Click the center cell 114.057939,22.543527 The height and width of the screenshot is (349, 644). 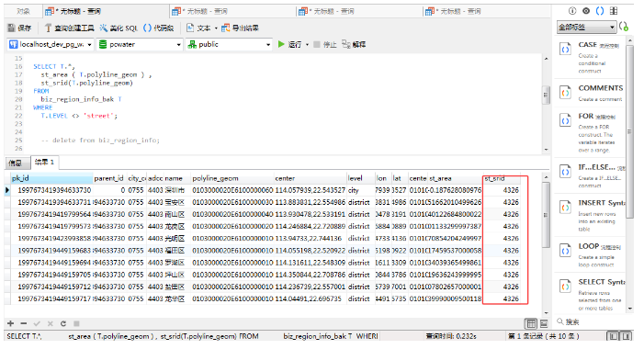[x=311, y=190]
